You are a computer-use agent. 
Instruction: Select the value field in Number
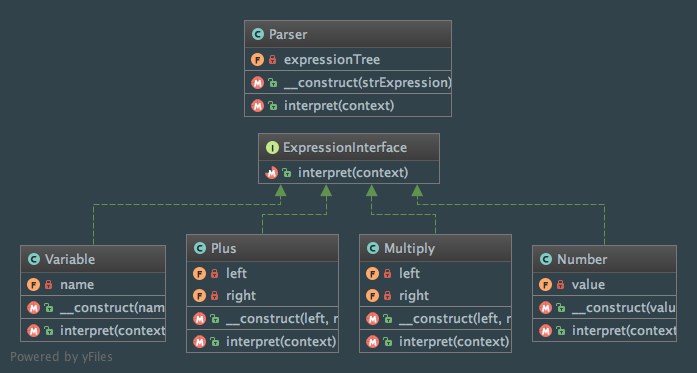605,285
